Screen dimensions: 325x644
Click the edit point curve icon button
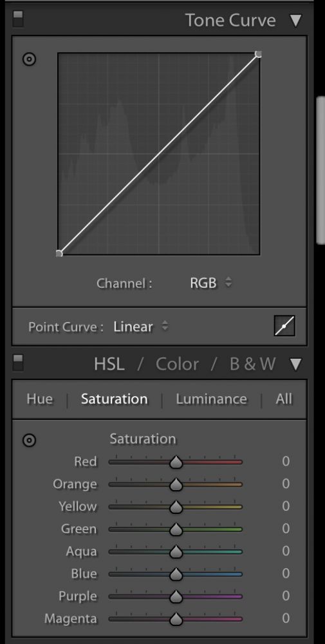[x=284, y=326]
